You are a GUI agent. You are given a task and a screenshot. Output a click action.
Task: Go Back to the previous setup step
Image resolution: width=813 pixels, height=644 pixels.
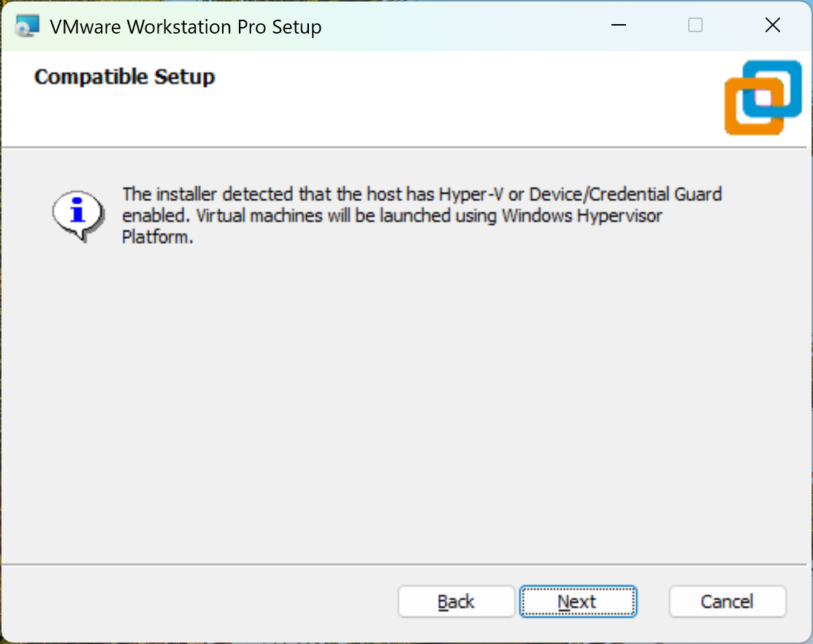coord(456,601)
